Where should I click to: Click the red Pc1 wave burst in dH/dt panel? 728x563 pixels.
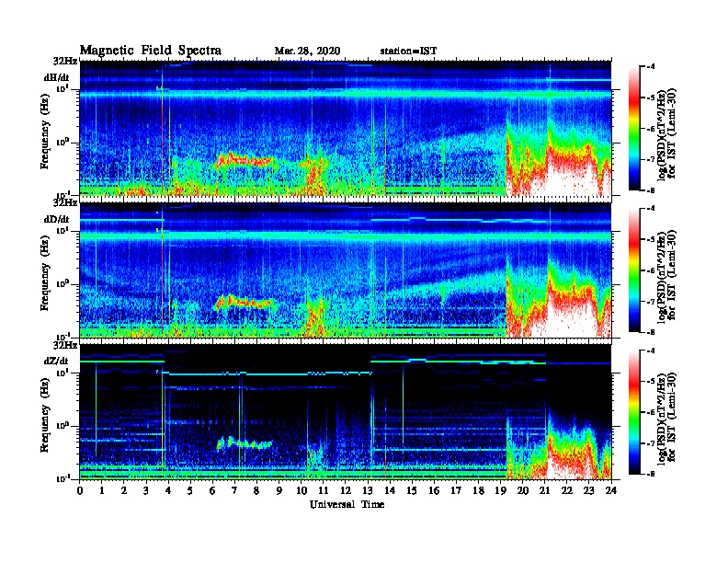click(x=244, y=160)
